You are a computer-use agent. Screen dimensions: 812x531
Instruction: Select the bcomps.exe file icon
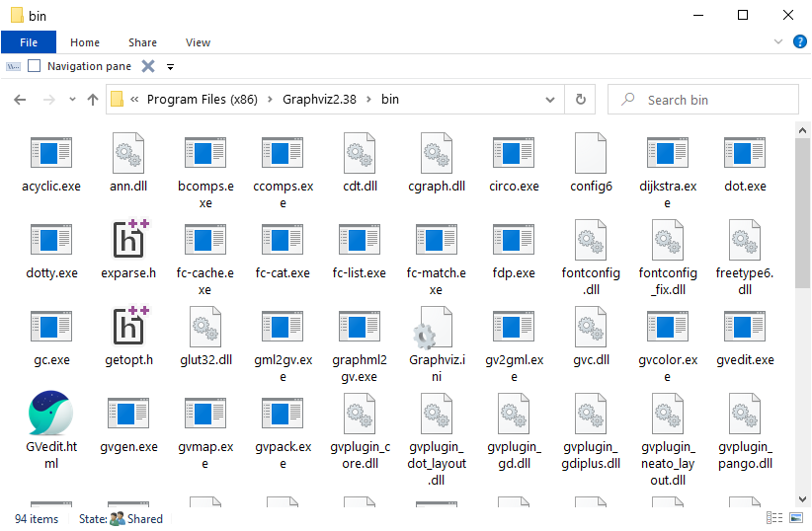pyautogui.click(x=205, y=153)
